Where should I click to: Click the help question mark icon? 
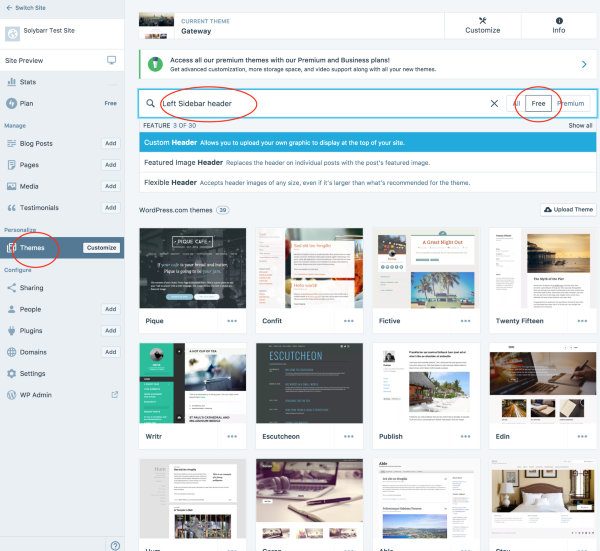point(116,545)
